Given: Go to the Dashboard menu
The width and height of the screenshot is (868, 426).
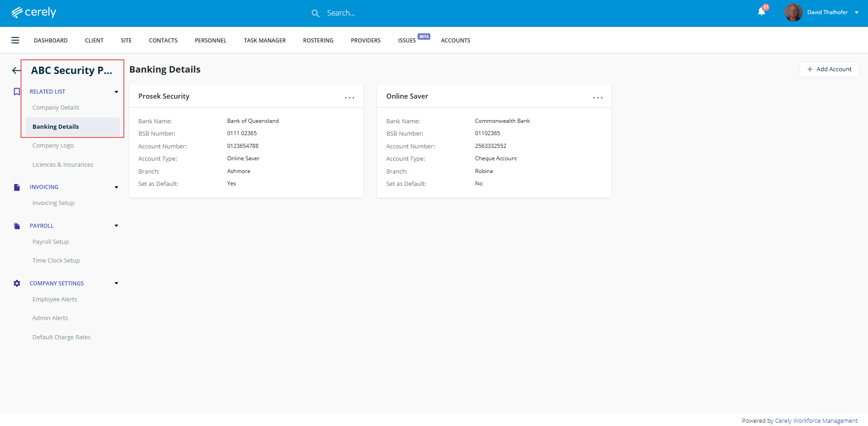Looking at the screenshot, I should point(51,41).
